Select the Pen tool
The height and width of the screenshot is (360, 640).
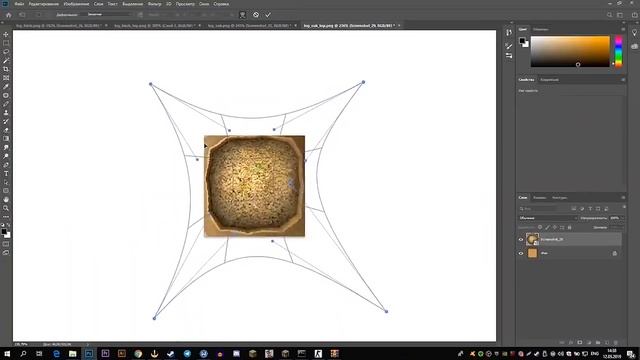click(6, 165)
